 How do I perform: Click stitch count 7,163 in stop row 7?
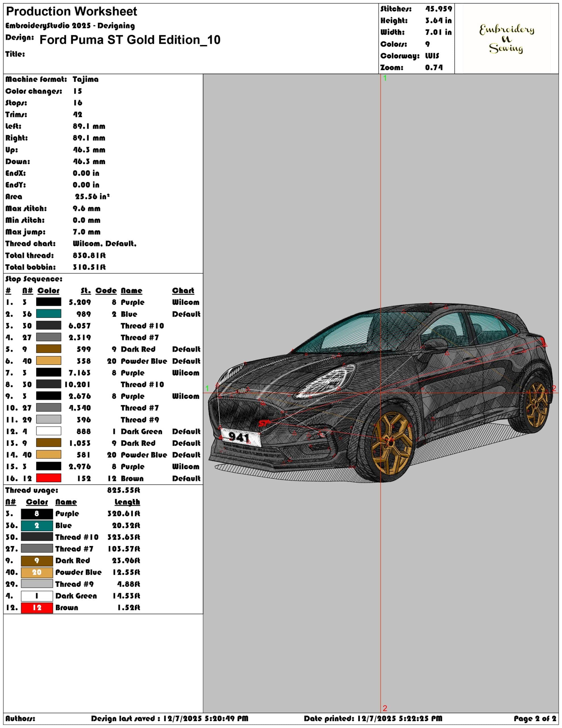[80, 373]
